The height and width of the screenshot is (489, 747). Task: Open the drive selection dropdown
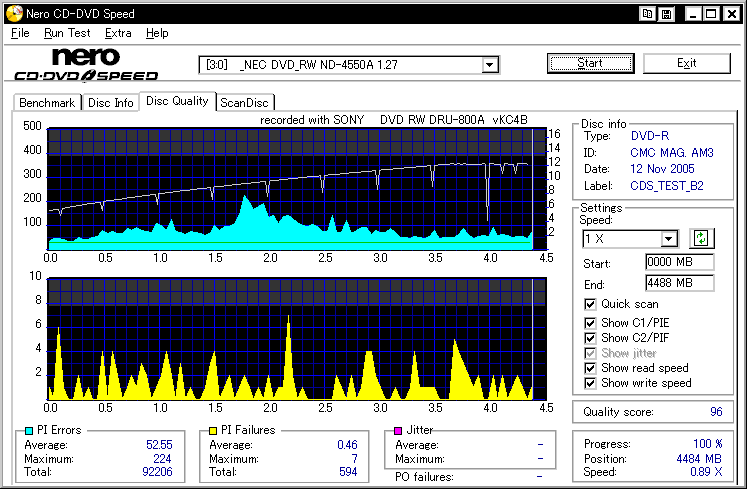489,65
